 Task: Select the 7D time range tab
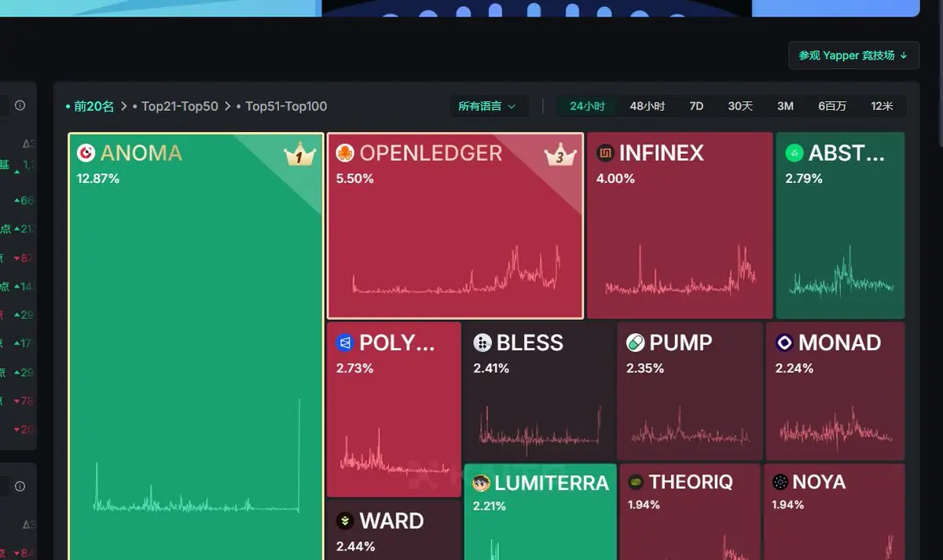pos(696,106)
